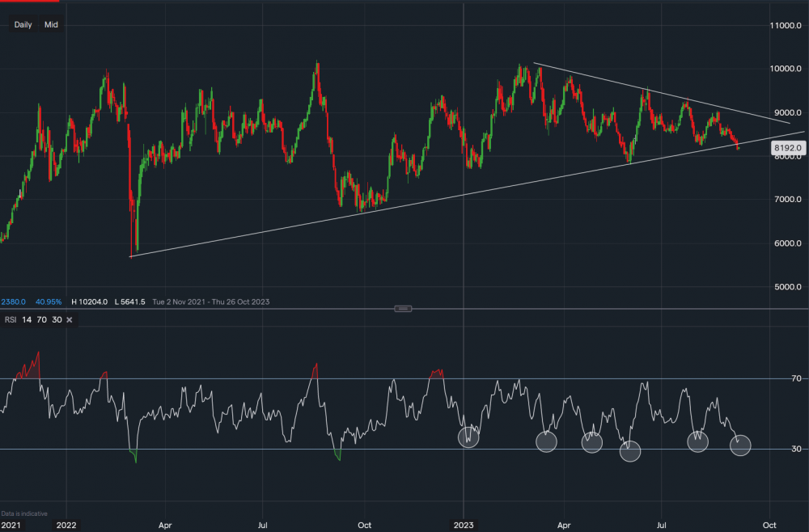Screen dimensions: 809x532
Task: Click the 2023 label on time axis
Action: coord(464,525)
